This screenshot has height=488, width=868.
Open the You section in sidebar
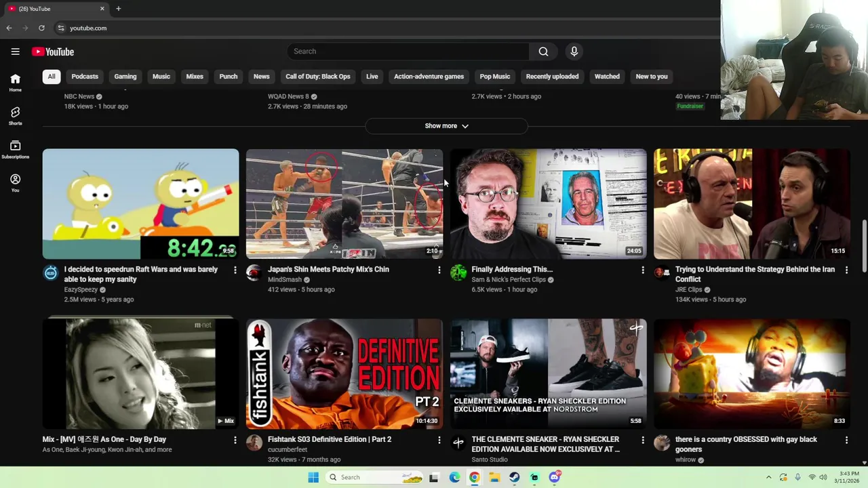pos(15,183)
